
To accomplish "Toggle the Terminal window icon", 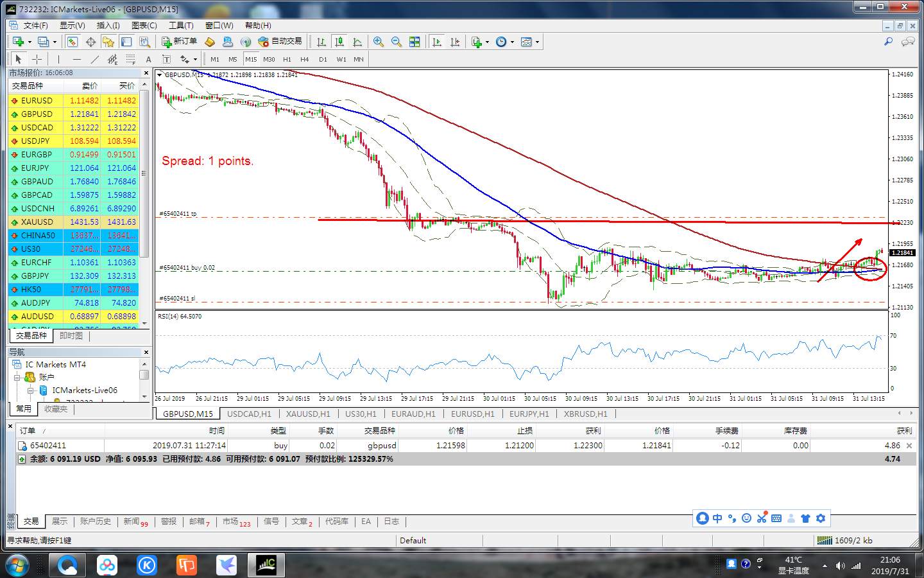I will click(126, 42).
